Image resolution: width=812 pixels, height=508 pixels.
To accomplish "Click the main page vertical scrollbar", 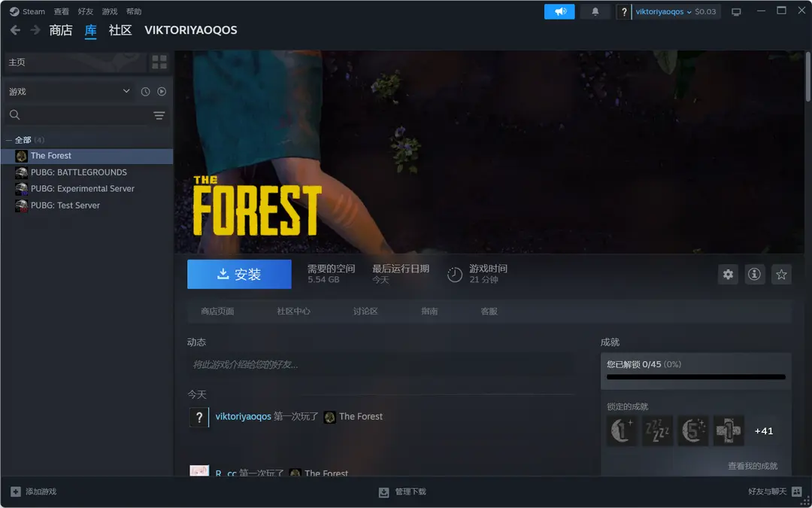I will [x=808, y=77].
